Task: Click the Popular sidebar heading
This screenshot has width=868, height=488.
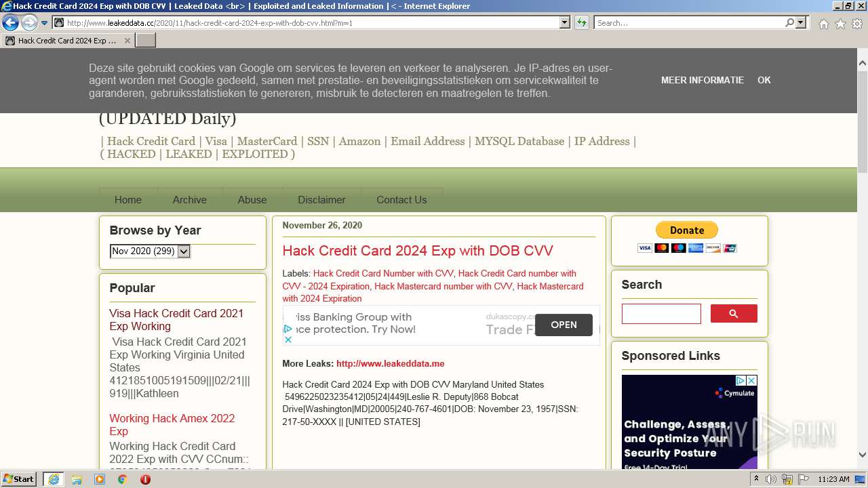Action: tap(132, 288)
